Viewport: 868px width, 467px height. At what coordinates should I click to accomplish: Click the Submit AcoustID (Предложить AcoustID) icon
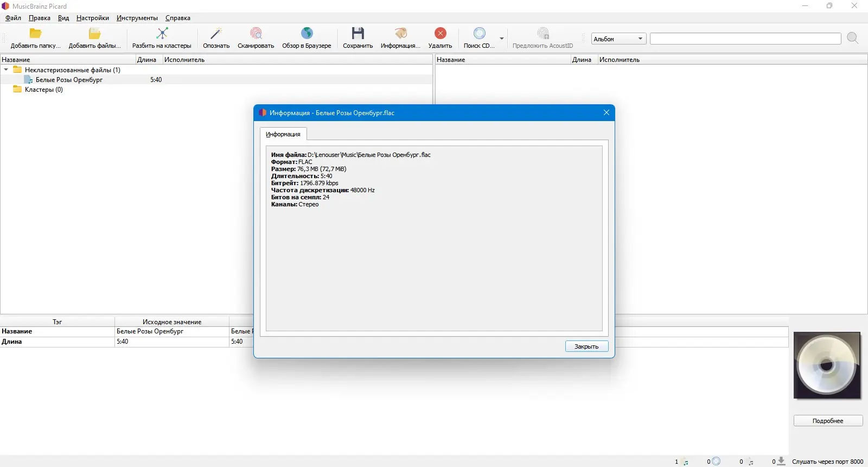tap(543, 34)
